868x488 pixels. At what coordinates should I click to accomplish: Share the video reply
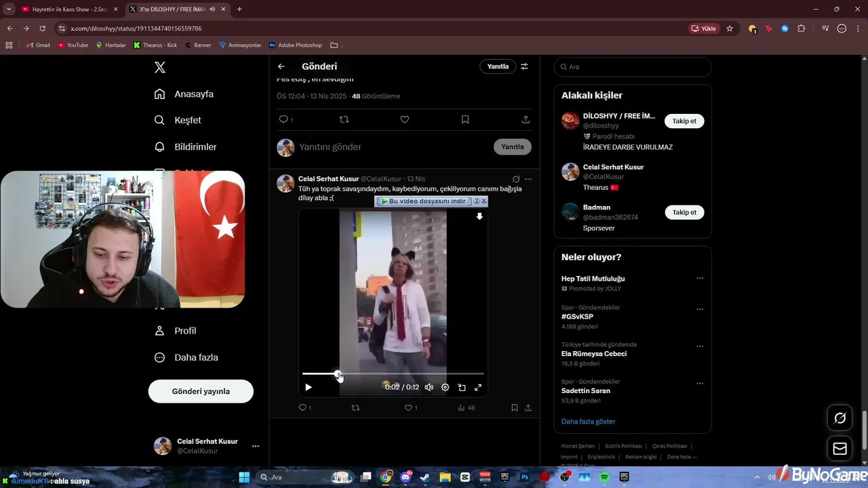coord(528,408)
